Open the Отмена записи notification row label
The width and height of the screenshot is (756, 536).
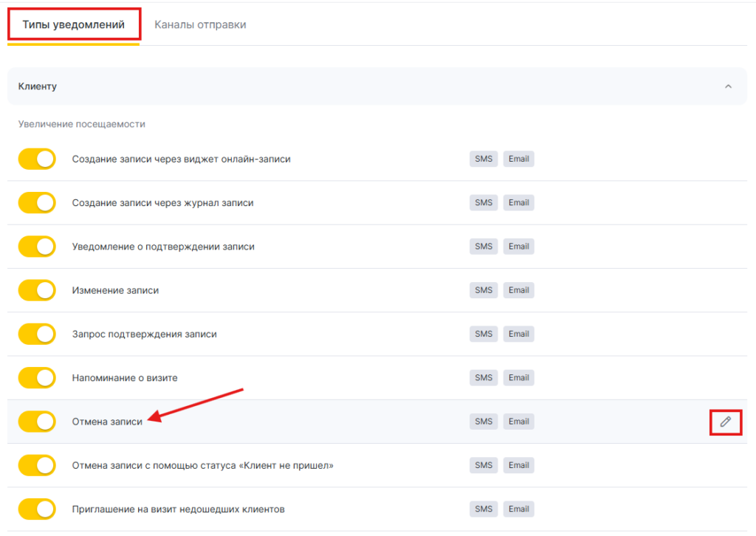(x=107, y=422)
